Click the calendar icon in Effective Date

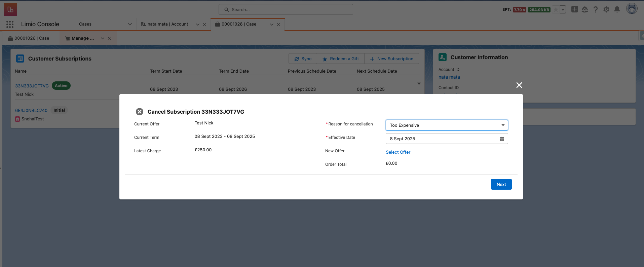click(502, 139)
